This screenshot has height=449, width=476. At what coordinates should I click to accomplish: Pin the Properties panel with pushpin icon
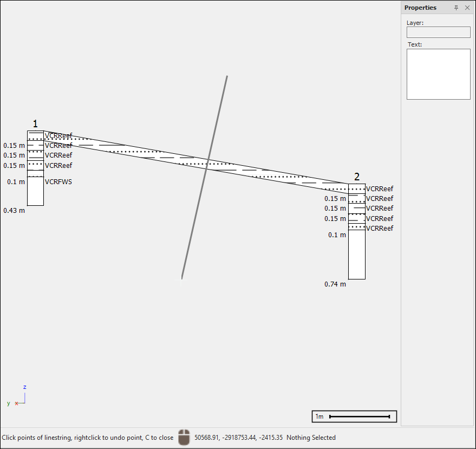click(456, 8)
